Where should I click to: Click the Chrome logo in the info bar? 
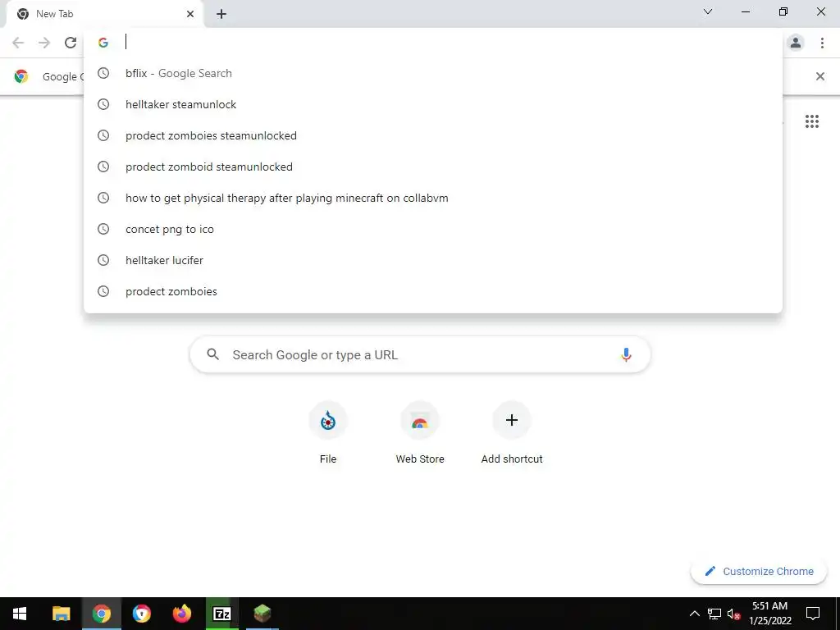point(21,76)
